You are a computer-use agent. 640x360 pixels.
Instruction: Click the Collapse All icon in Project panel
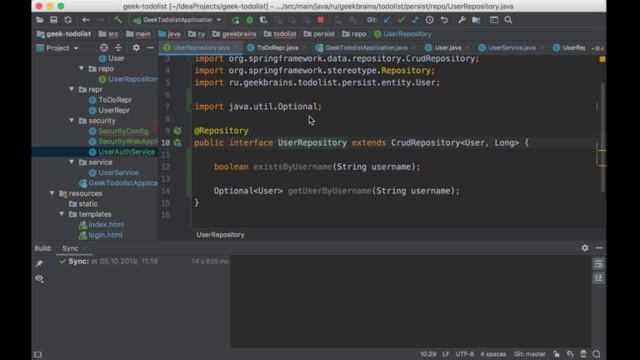coord(118,48)
